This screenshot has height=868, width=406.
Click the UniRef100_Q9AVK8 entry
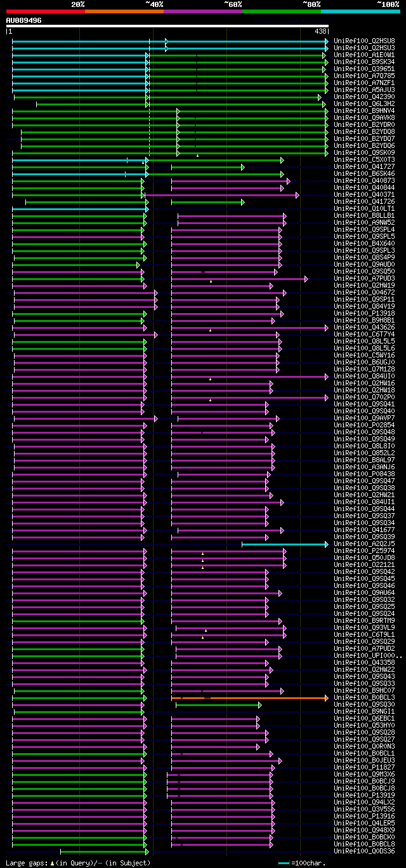pos(364,117)
